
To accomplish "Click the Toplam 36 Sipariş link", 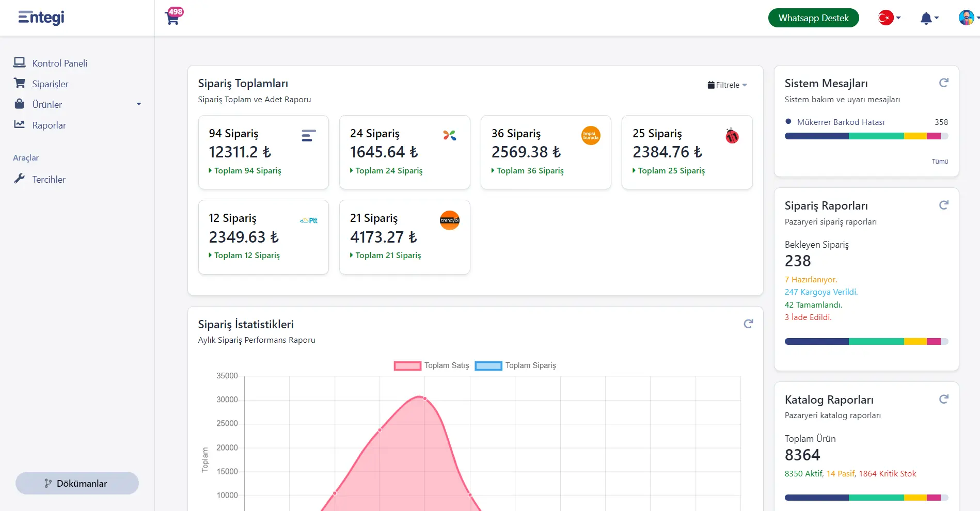I will tap(527, 170).
